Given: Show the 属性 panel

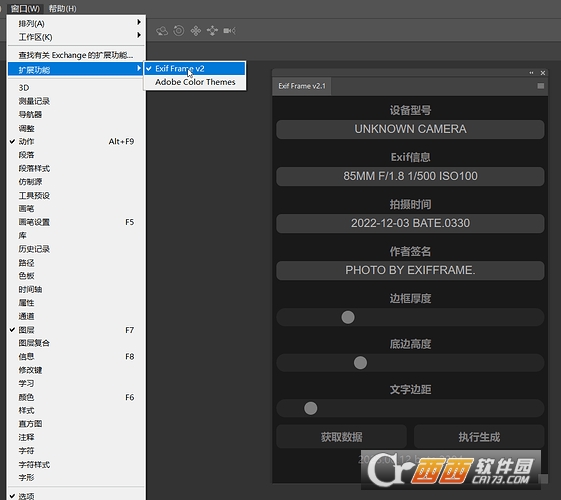Looking at the screenshot, I should click(x=76, y=303).
